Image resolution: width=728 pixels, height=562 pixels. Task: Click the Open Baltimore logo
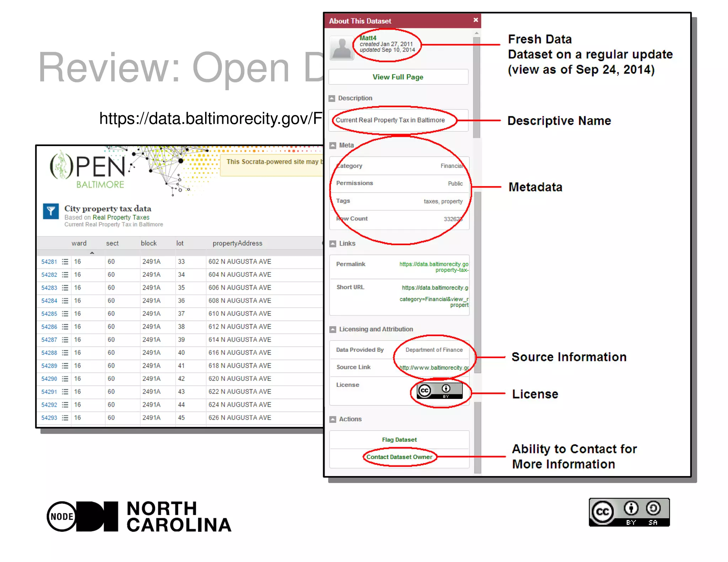coord(87,169)
